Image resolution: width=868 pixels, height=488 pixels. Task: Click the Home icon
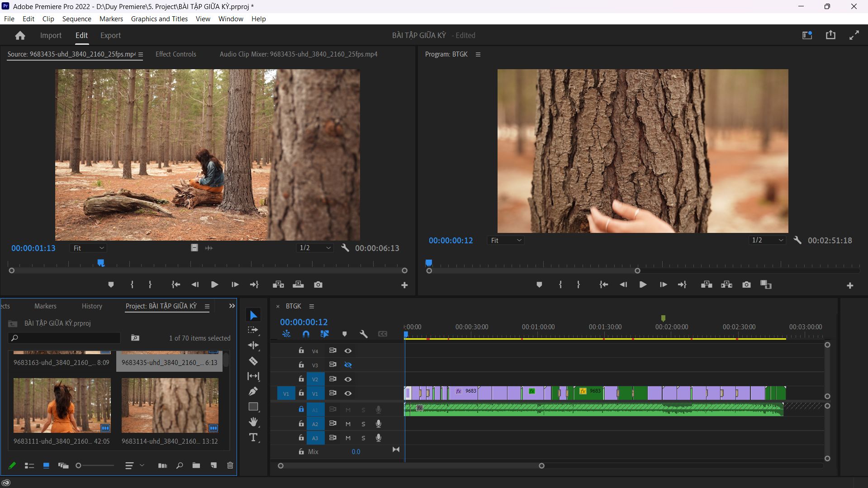coord(20,35)
